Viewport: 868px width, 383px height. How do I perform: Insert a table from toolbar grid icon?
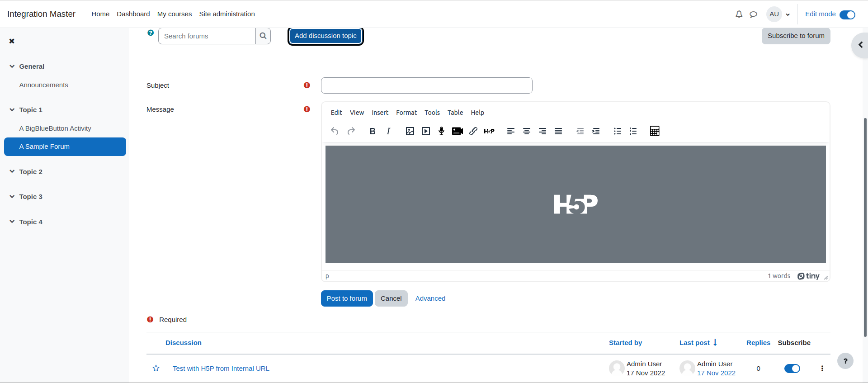[655, 131]
